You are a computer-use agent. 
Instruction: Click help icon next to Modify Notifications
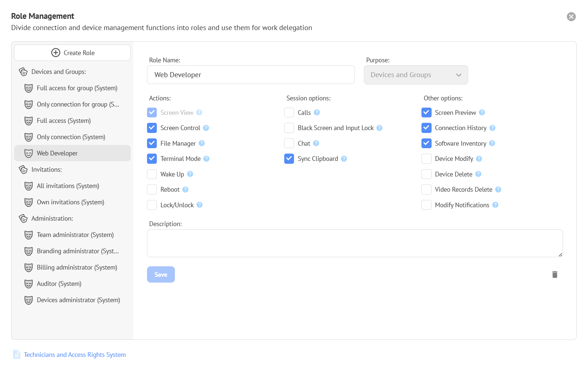pyautogui.click(x=495, y=205)
